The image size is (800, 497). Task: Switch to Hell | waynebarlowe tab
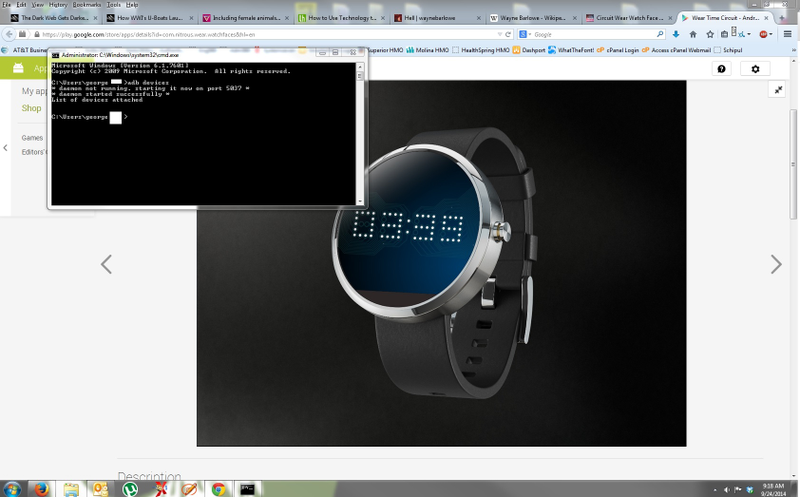click(x=437, y=18)
